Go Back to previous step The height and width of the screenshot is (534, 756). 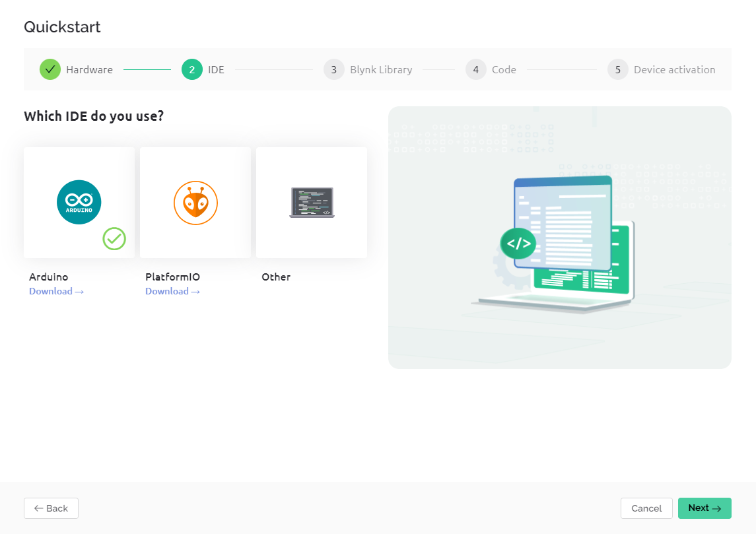[51, 508]
